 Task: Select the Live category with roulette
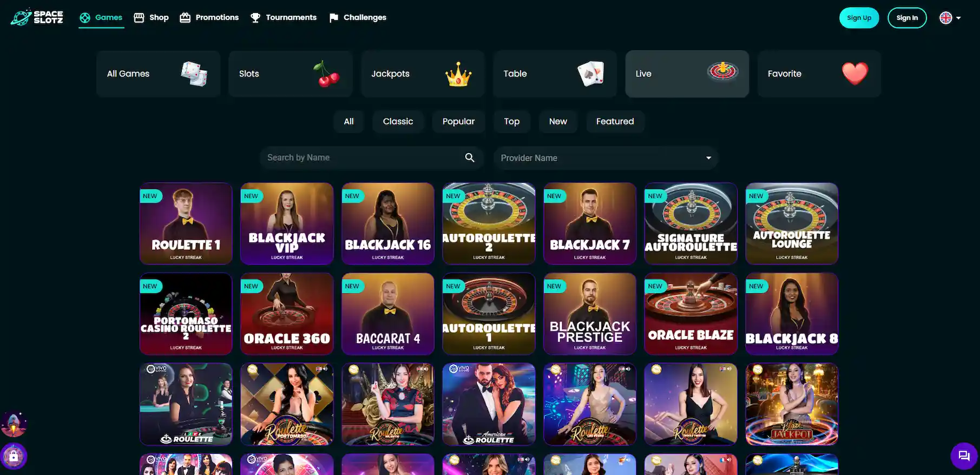(x=687, y=74)
